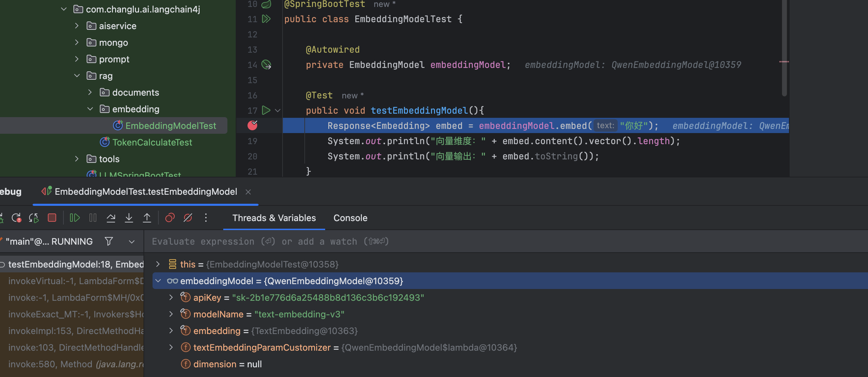Click the Step Out icon

pyautogui.click(x=147, y=218)
